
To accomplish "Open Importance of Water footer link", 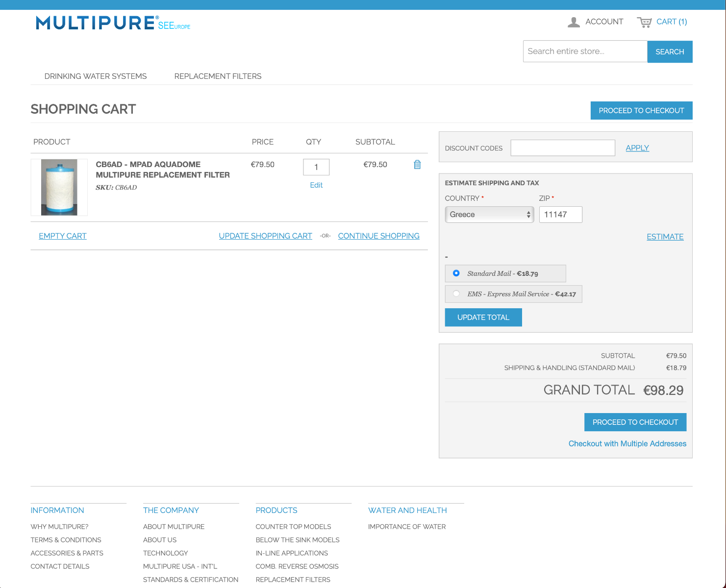I will coord(407,527).
